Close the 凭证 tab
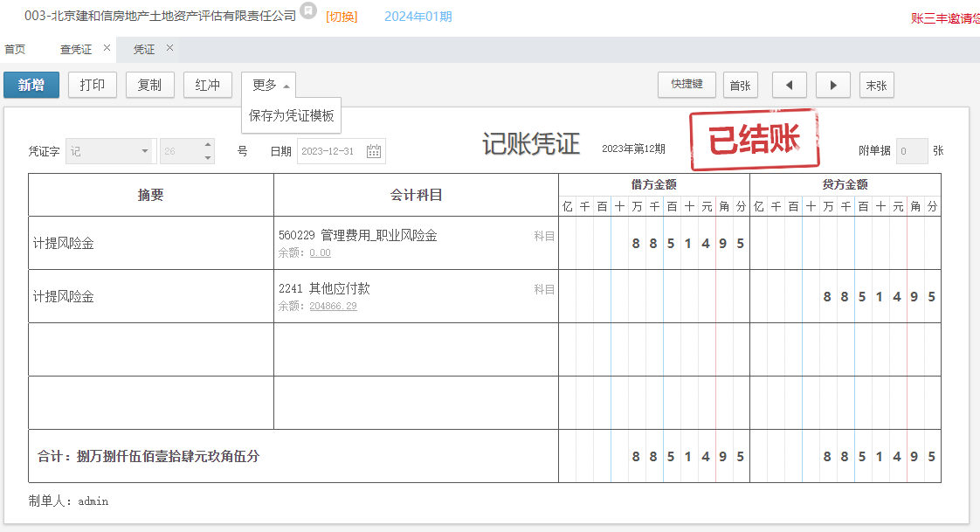Screen dimensions: 980x532 [x=169, y=48]
